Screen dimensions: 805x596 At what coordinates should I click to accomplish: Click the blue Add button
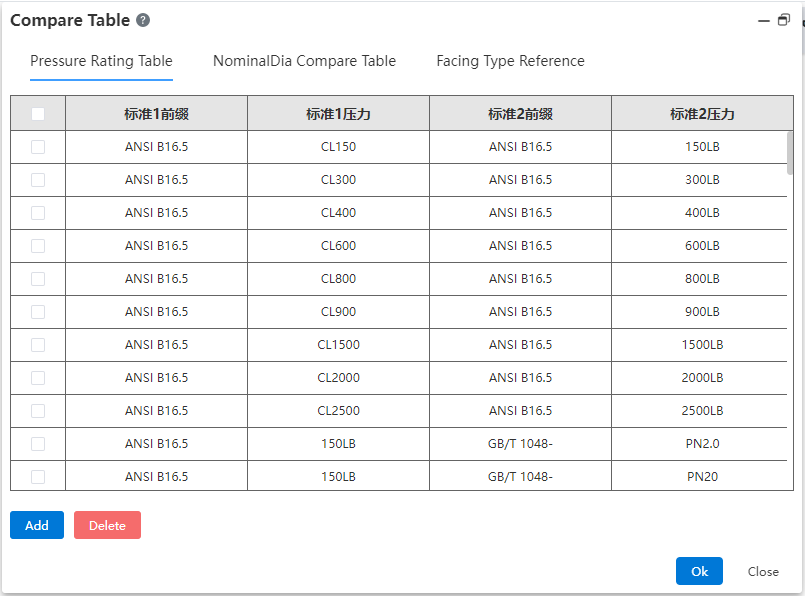coord(37,525)
